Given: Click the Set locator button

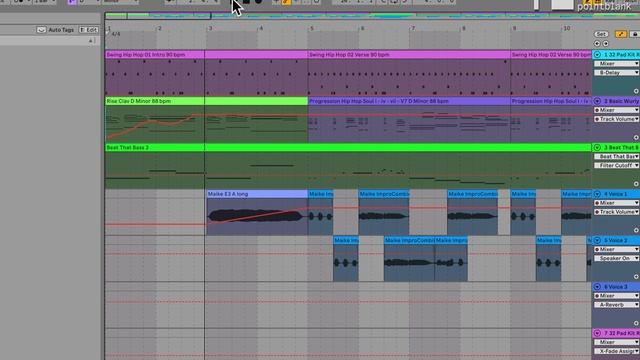Looking at the screenshot, I should pos(601,34).
